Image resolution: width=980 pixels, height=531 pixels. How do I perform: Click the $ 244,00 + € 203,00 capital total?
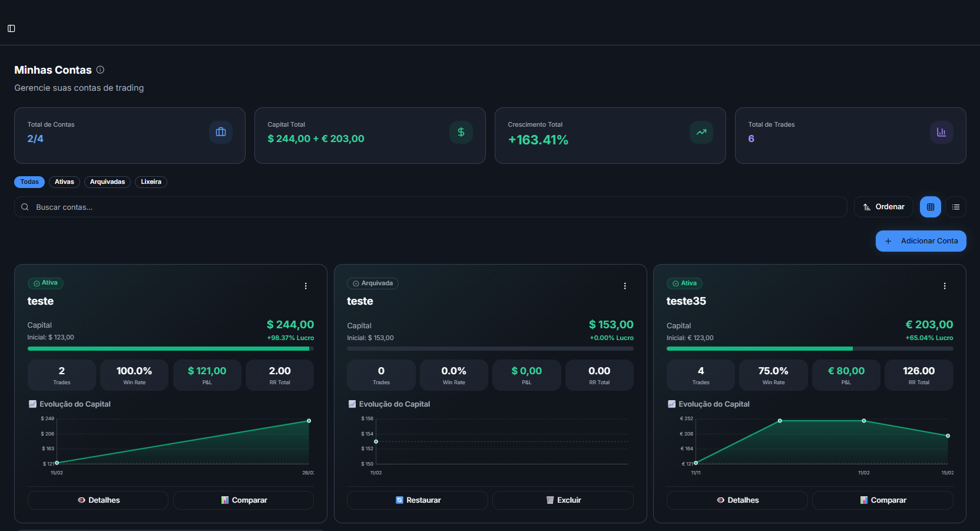pos(316,139)
